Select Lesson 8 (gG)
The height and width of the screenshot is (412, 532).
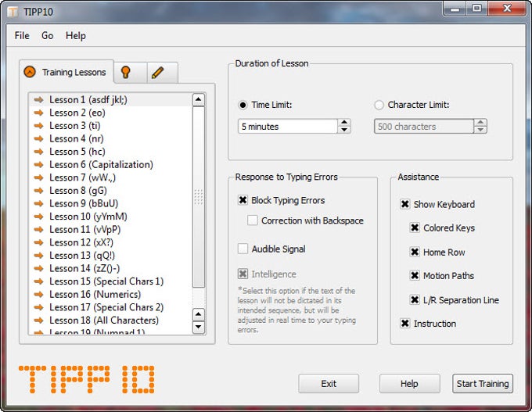pos(111,191)
